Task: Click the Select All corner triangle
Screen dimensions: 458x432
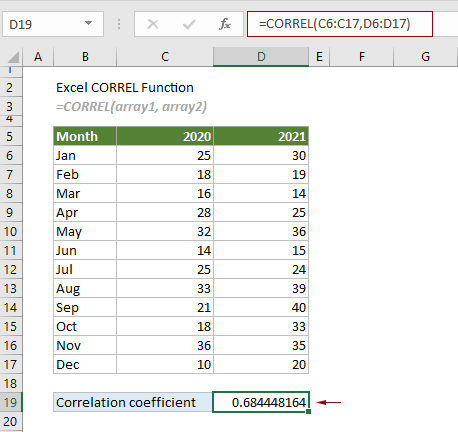Action: click(x=13, y=57)
